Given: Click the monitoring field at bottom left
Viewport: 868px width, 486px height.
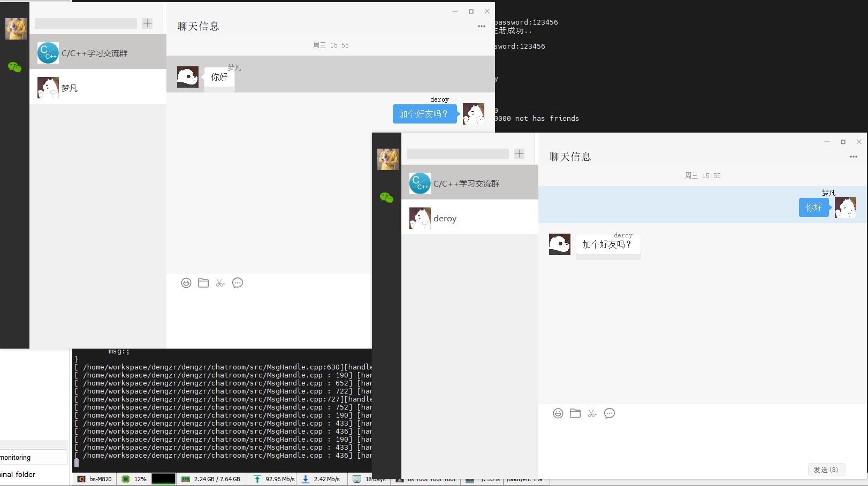Looking at the screenshot, I should [x=33, y=457].
